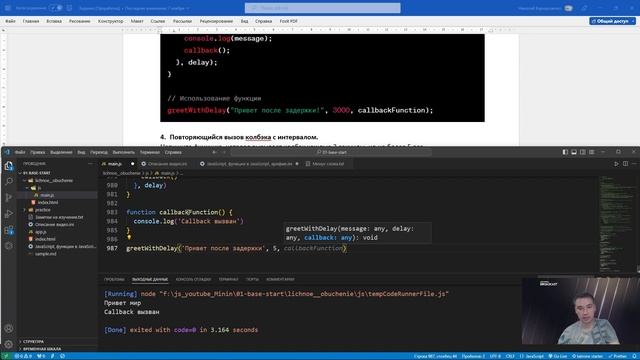640x360 pixels.
Task: Click the JavaScript language mode in status bar
Action: pos(531,356)
